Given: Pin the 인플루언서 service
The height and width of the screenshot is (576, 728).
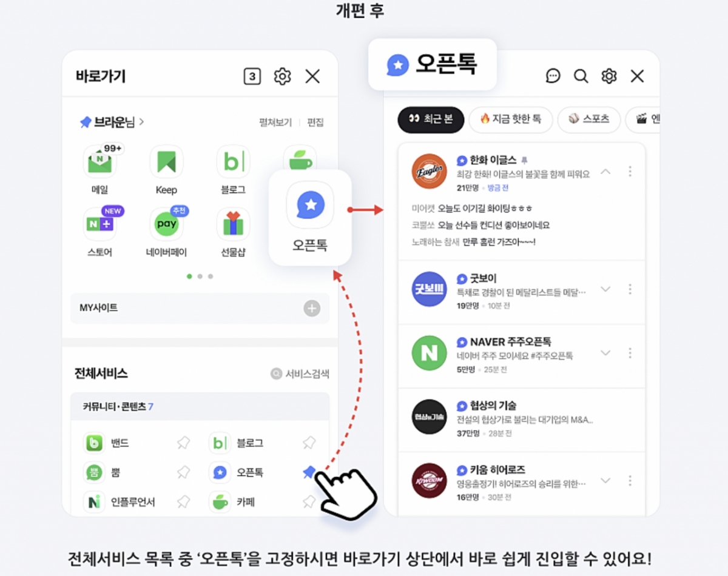Looking at the screenshot, I should (x=183, y=502).
